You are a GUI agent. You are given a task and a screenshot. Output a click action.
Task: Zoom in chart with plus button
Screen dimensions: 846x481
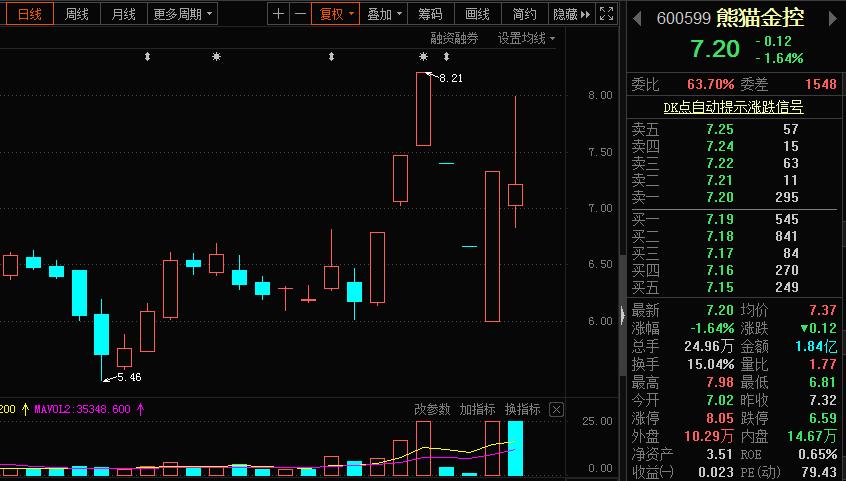click(x=278, y=14)
